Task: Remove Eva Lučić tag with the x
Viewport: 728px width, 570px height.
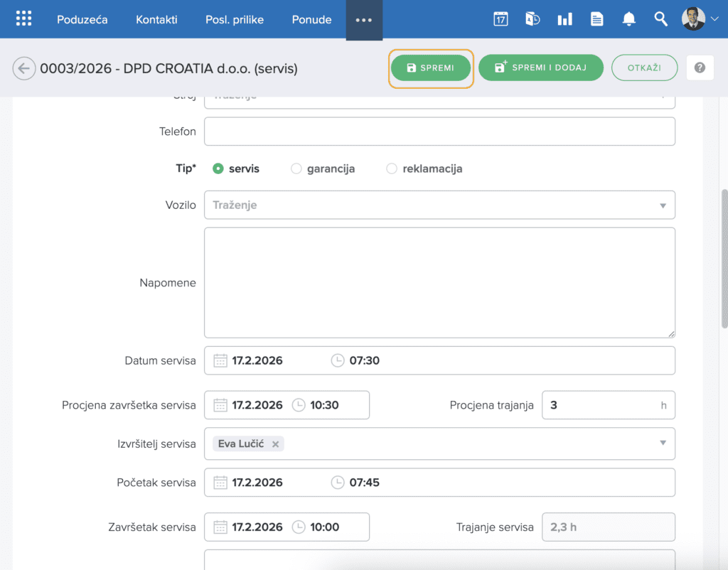Action: point(275,444)
